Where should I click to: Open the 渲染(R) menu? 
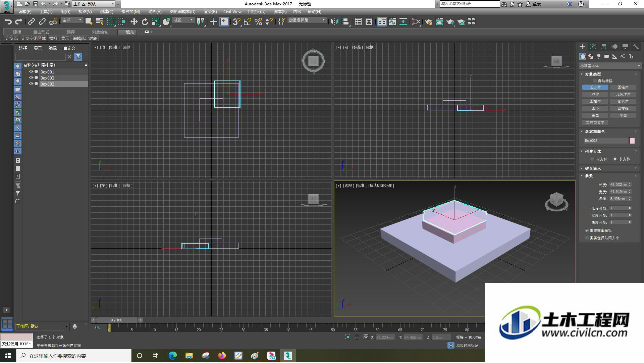coord(210,12)
